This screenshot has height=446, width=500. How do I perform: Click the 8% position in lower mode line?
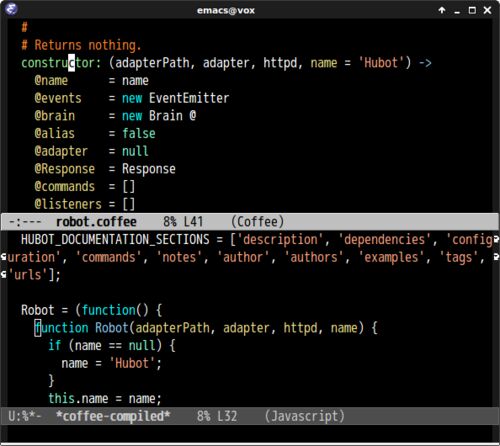click(203, 416)
